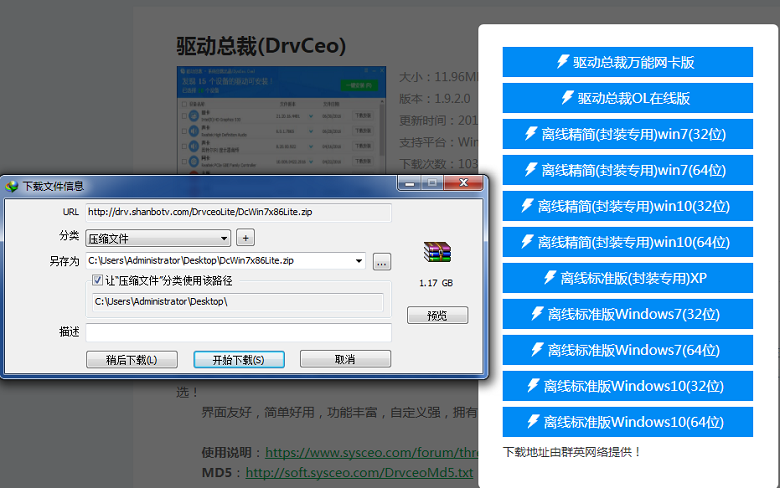This screenshot has height=488, width=780.
Task: Download 离线精简(封装专用)win10(32位)
Action: click(x=627, y=206)
